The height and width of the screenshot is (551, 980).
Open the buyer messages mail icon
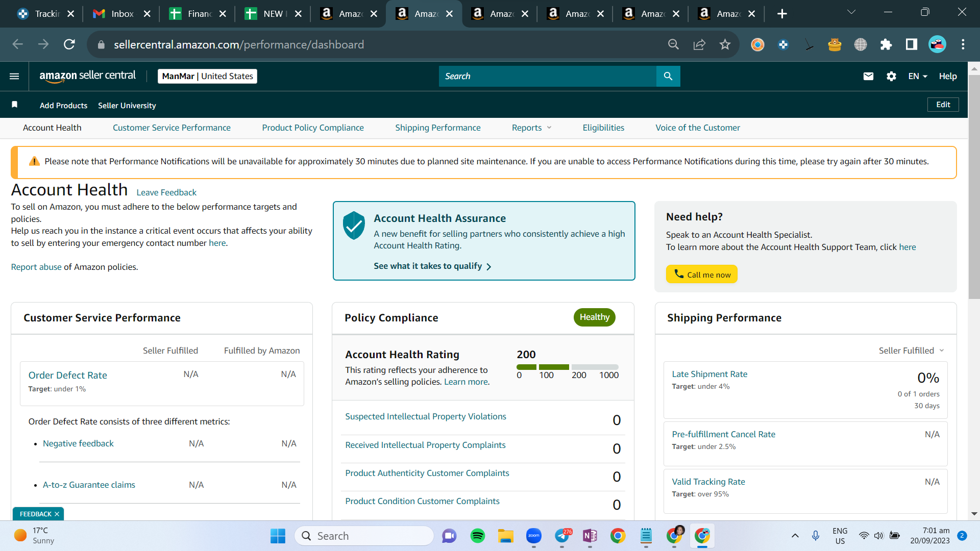click(868, 76)
